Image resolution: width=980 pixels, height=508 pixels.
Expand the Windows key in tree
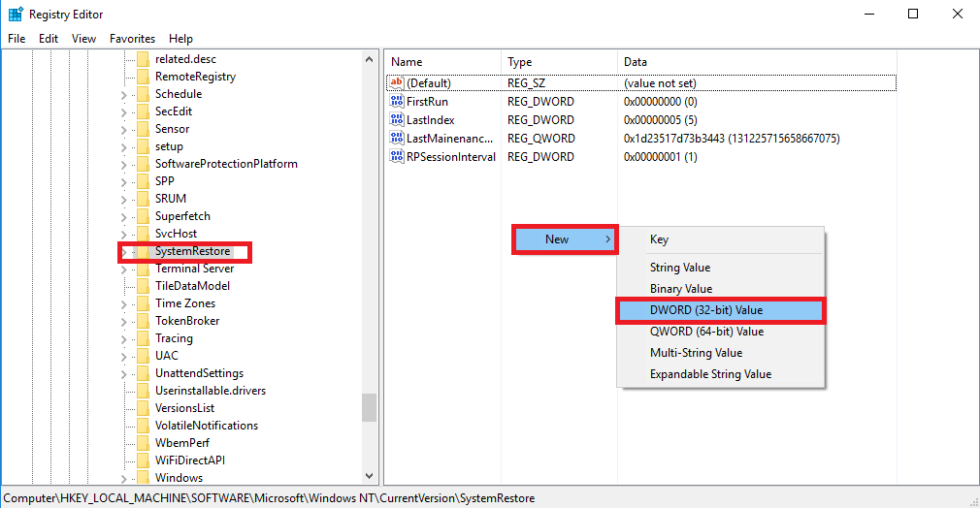124,479
